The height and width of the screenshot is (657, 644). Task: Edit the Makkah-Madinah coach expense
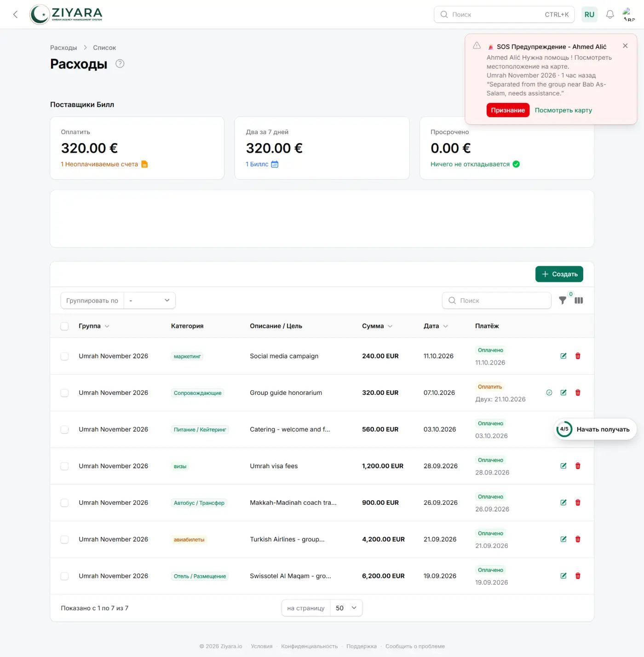click(563, 503)
